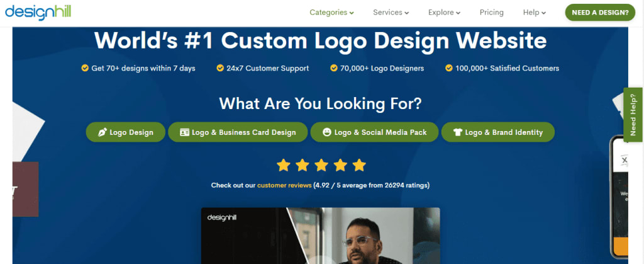The image size is (644, 264).
Task: Click the pen nib icon on Logo Design
Action: click(103, 132)
